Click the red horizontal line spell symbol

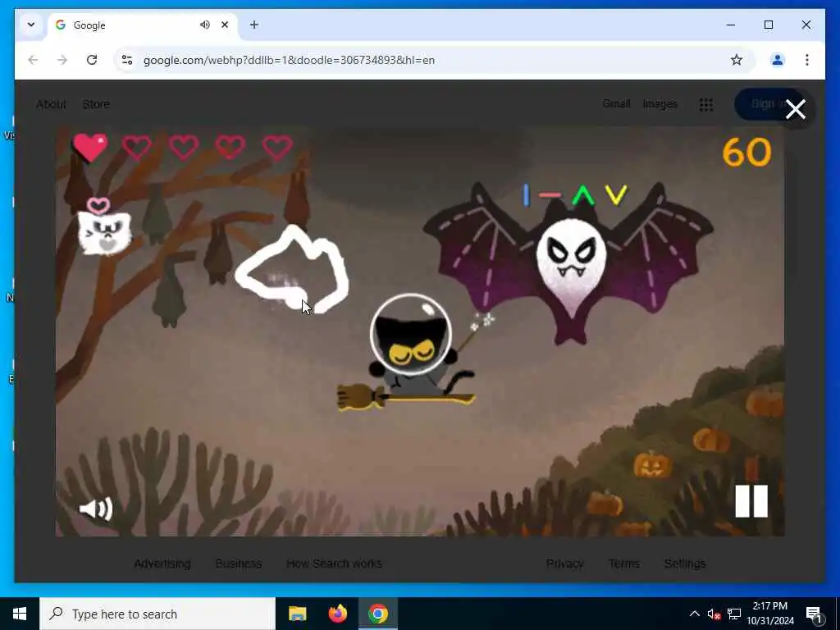pyautogui.click(x=550, y=195)
